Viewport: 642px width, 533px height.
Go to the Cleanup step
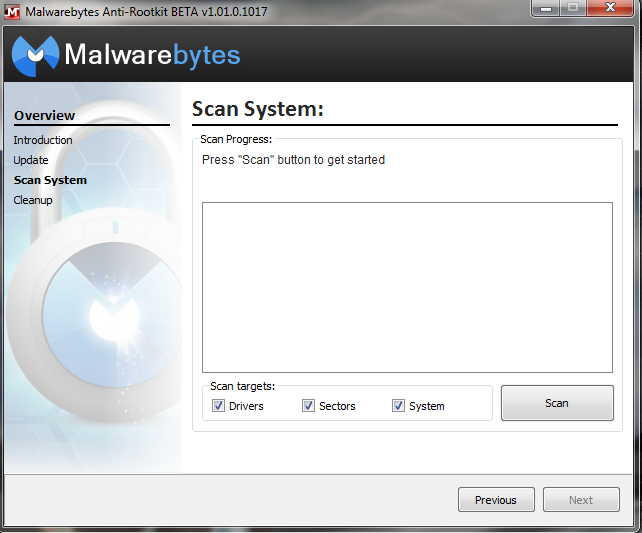tap(33, 200)
